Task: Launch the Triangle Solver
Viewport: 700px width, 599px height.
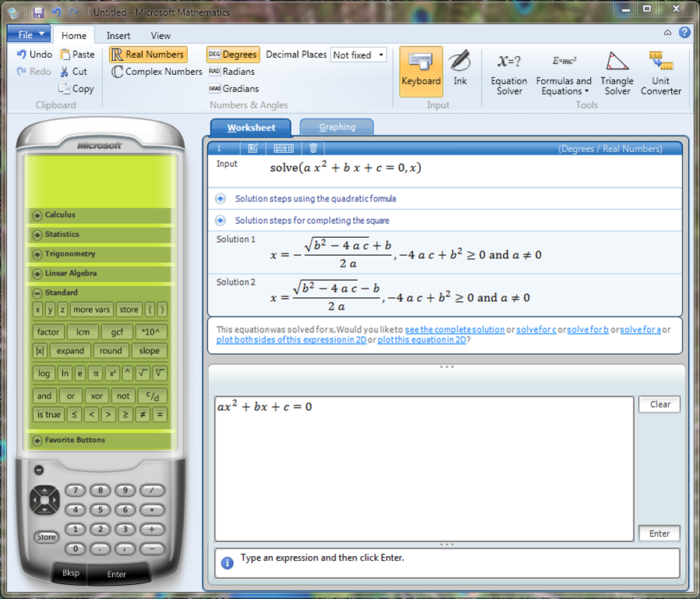Action: click(x=617, y=70)
